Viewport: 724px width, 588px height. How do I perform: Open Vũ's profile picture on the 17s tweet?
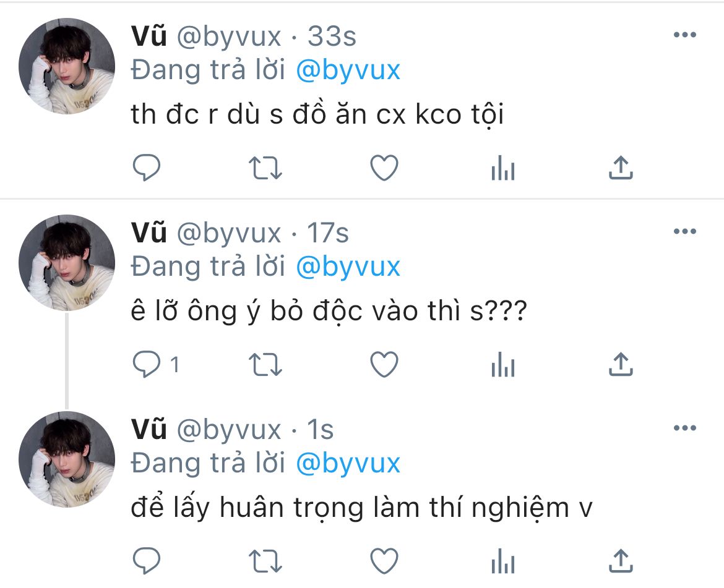coord(67,263)
